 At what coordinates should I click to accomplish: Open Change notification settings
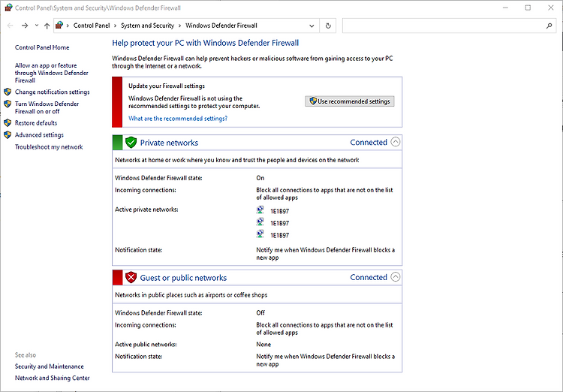coord(52,92)
